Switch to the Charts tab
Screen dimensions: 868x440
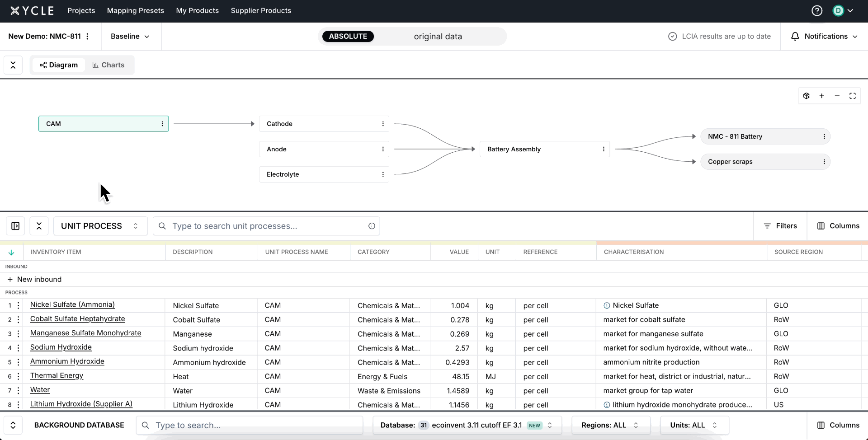108,65
